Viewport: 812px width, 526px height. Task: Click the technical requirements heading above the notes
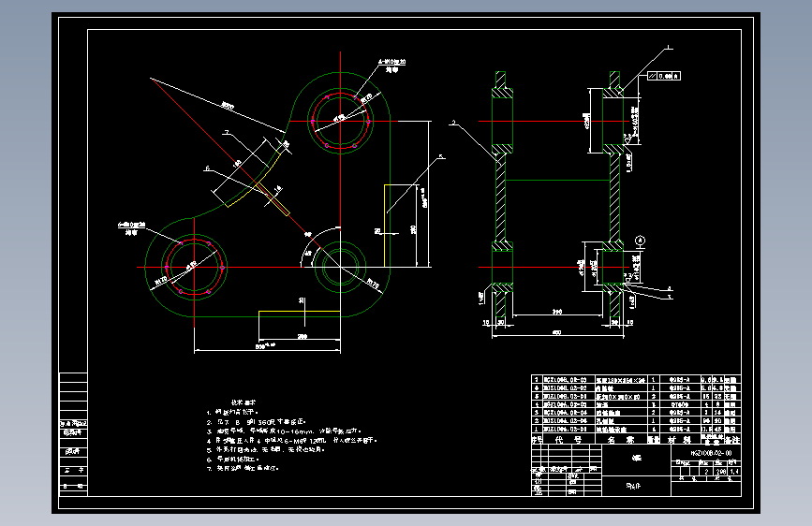(243, 402)
